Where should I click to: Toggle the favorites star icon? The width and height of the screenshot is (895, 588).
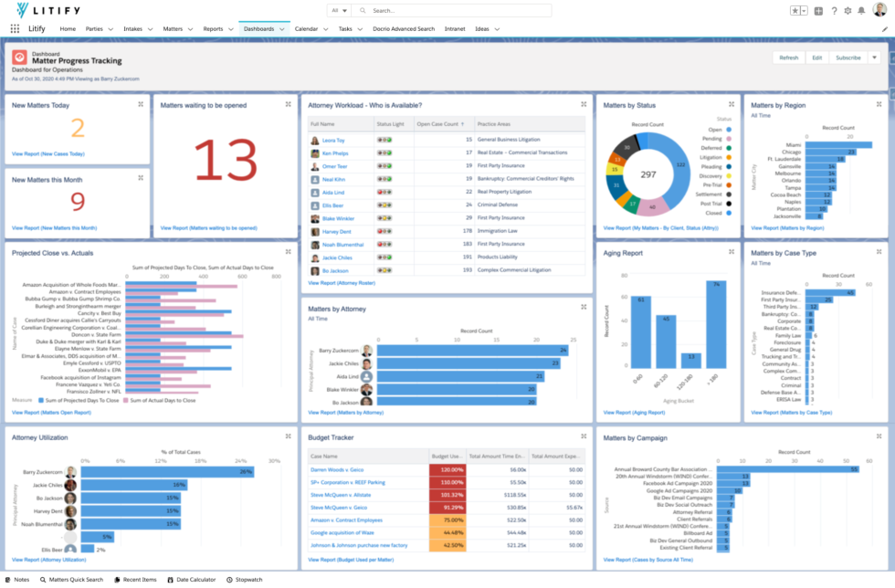[x=795, y=10]
